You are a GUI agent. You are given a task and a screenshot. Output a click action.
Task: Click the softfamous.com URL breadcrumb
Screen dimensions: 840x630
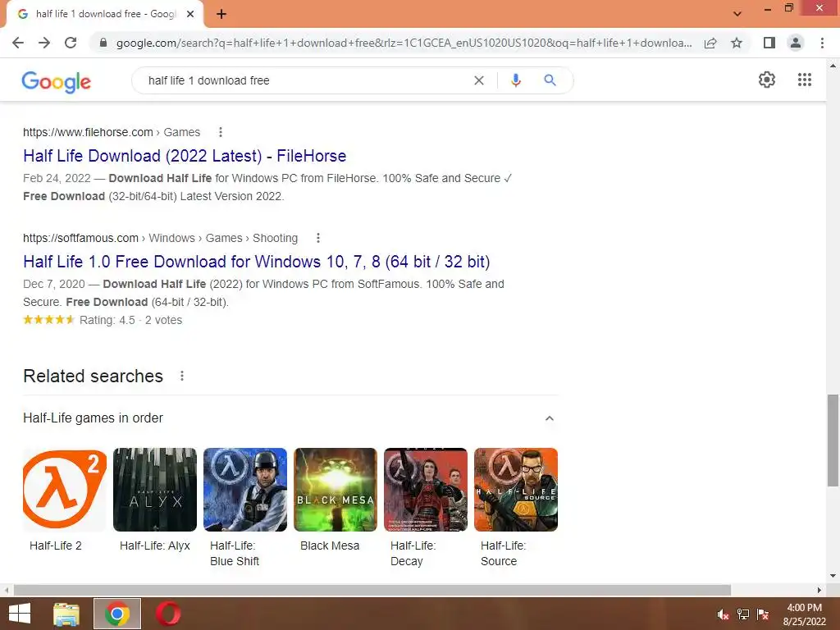coord(160,238)
